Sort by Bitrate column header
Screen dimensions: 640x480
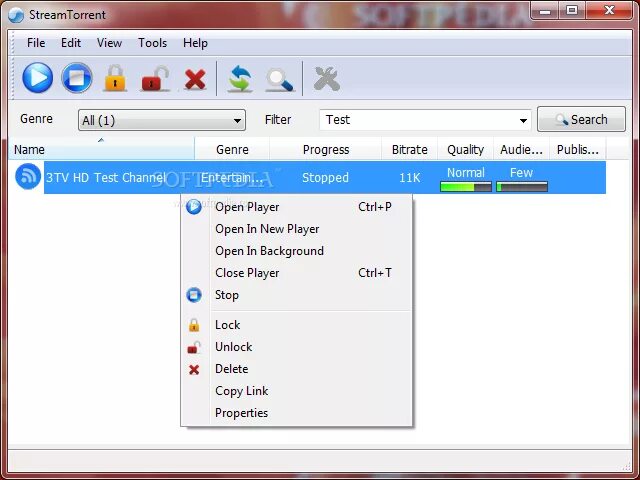pos(409,149)
